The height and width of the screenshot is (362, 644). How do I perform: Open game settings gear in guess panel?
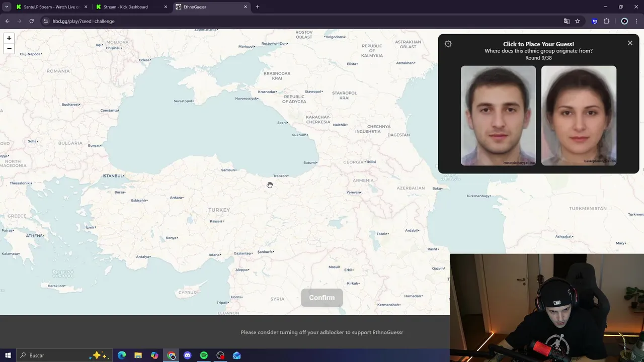(x=448, y=44)
